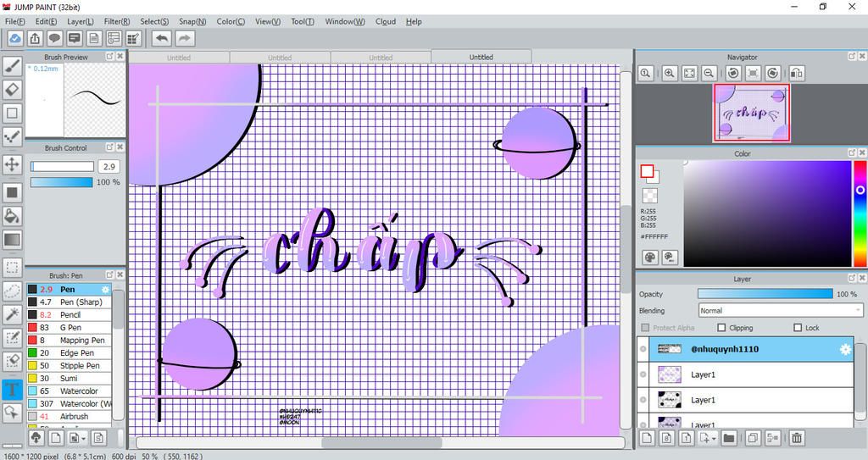The width and height of the screenshot is (868, 460).
Task: Open the File menu
Action: coord(15,21)
